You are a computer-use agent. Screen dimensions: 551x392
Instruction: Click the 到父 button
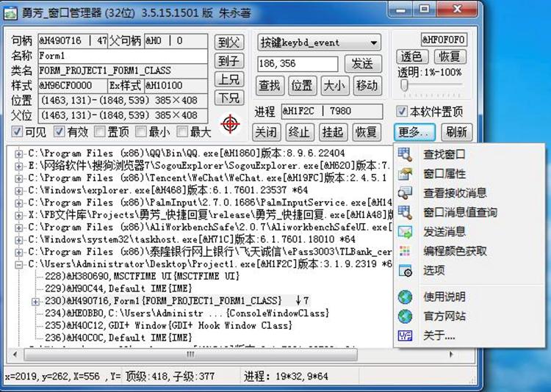tap(229, 42)
